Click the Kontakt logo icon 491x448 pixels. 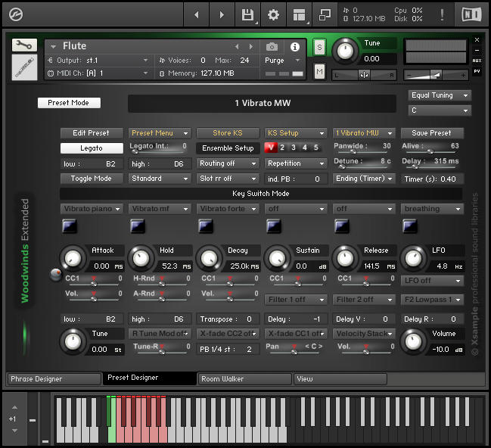coord(16,14)
